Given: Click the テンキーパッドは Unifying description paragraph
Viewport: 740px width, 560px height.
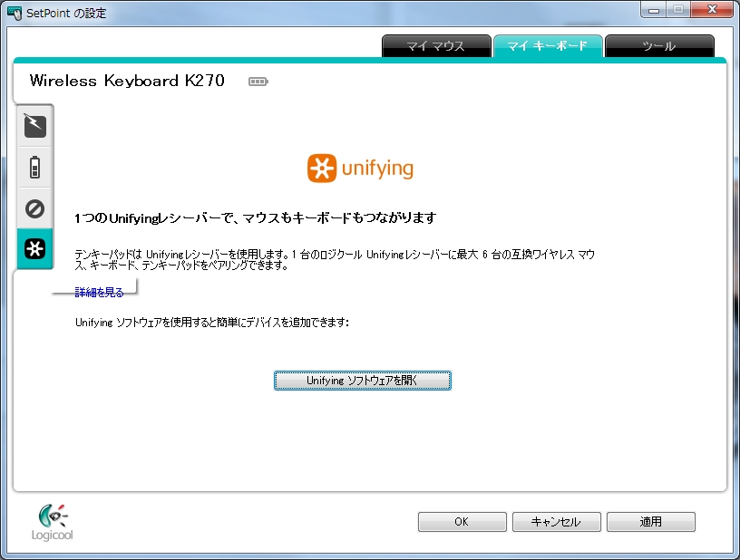Looking at the screenshot, I should [x=335, y=260].
